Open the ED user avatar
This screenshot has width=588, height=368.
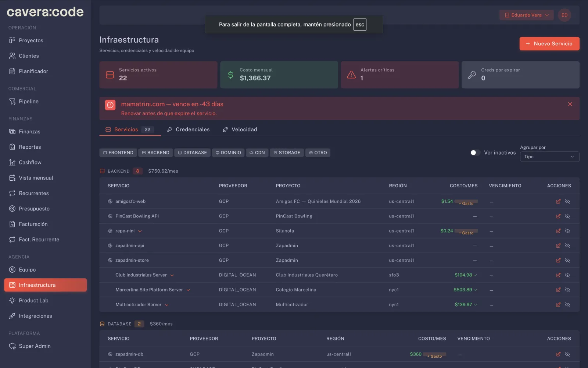click(564, 15)
